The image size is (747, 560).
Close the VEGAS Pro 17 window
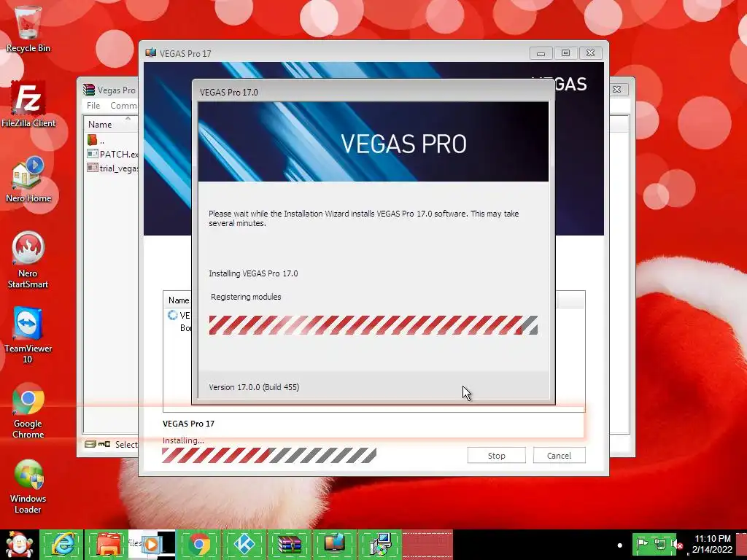pyautogui.click(x=590, y=52)
